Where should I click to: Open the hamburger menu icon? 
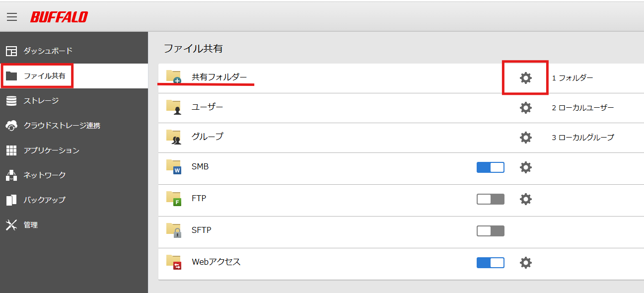click(x=12, y=17)
